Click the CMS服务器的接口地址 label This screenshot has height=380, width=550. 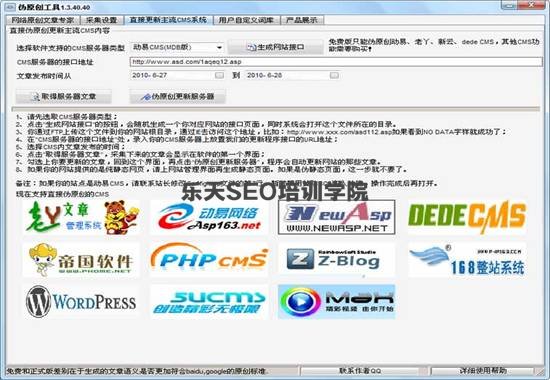coord(55,62)
